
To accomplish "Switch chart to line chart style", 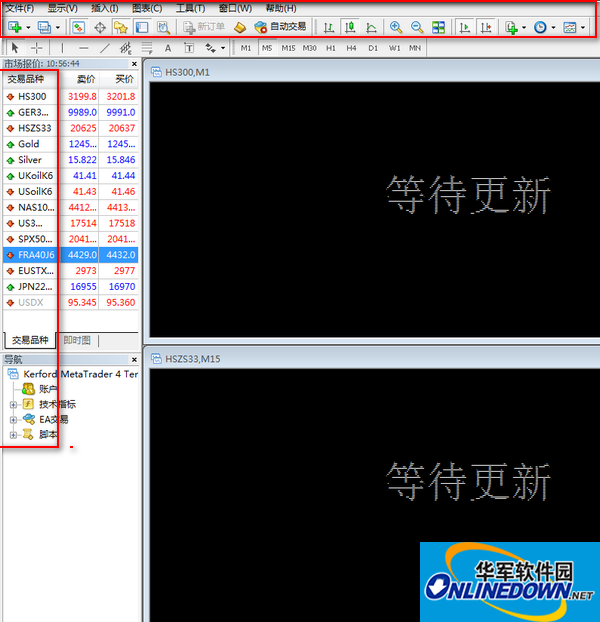I will [371, 27].
